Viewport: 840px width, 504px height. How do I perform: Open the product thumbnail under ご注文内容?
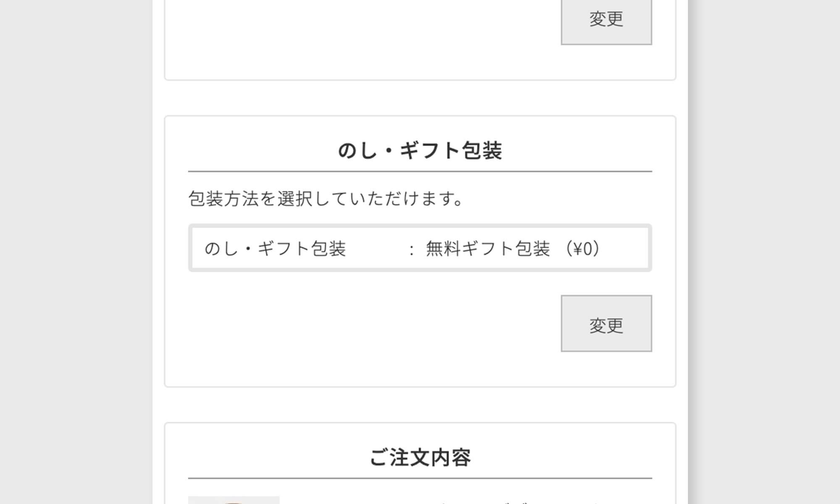pos(234,500)
